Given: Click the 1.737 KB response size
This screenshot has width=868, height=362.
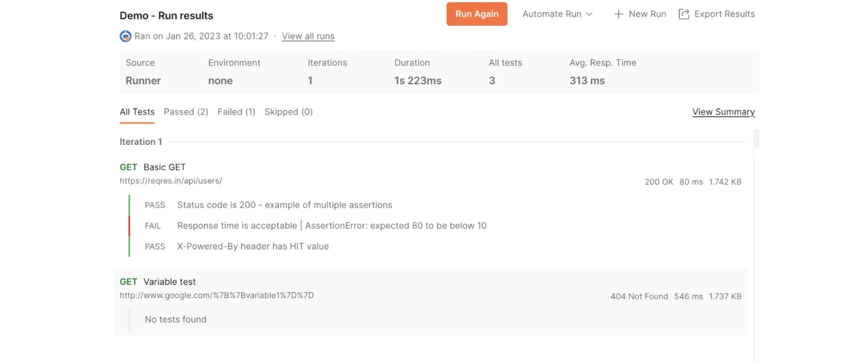Looking at the screenshot, I should 725,296.
